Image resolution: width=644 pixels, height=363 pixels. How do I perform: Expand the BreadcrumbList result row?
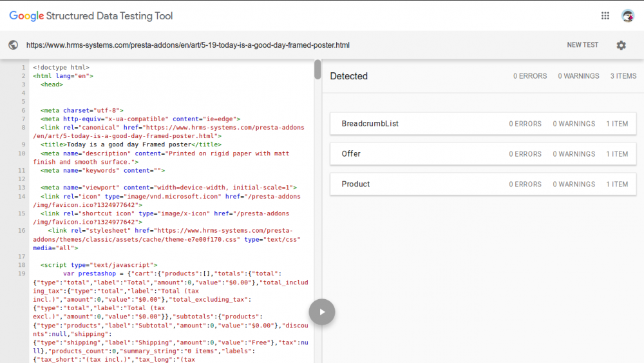pos(483,124)
